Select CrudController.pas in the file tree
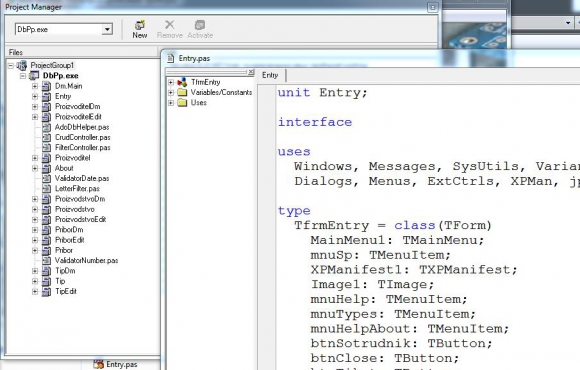 83,138
